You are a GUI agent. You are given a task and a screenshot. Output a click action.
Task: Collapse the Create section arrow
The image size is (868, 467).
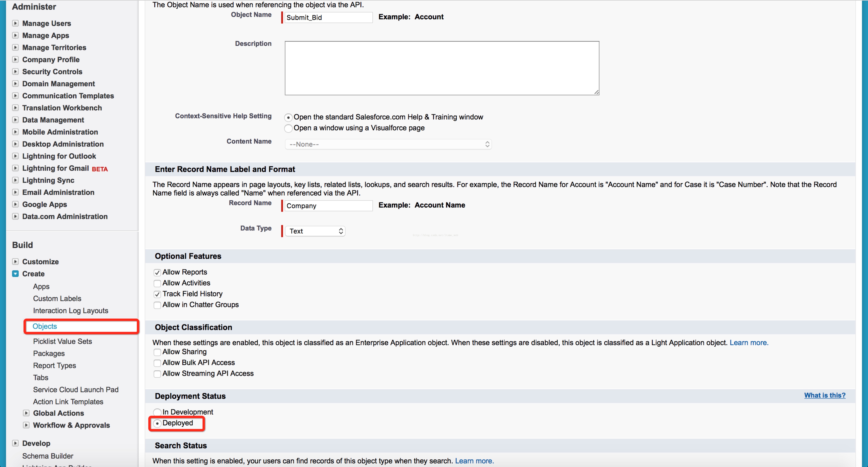[x=15, y=274]
